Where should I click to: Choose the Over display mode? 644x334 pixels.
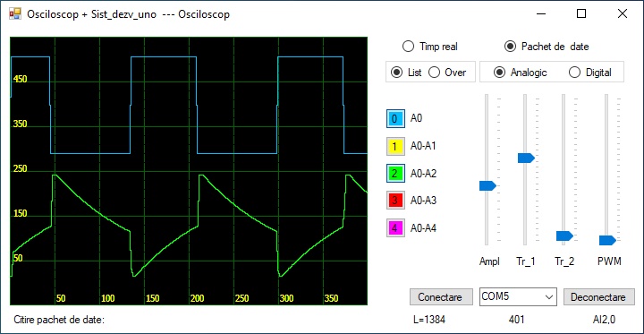[x=447, y=73]
